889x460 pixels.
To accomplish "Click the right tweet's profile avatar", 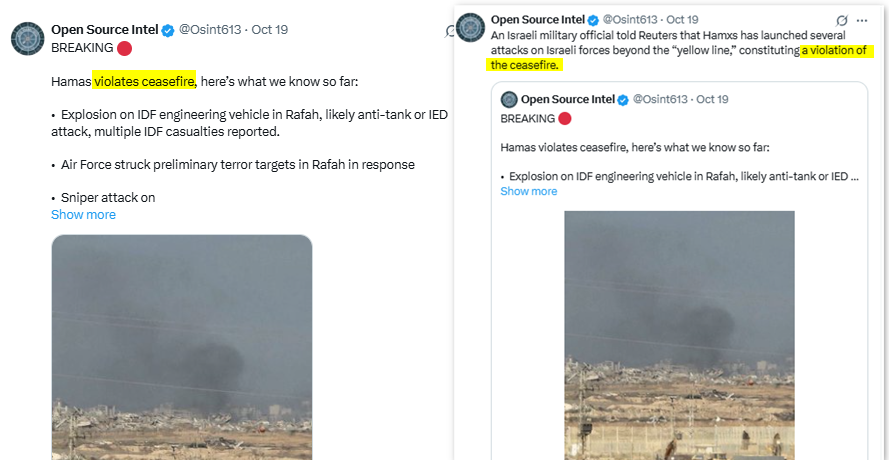I will click(470, 28).
